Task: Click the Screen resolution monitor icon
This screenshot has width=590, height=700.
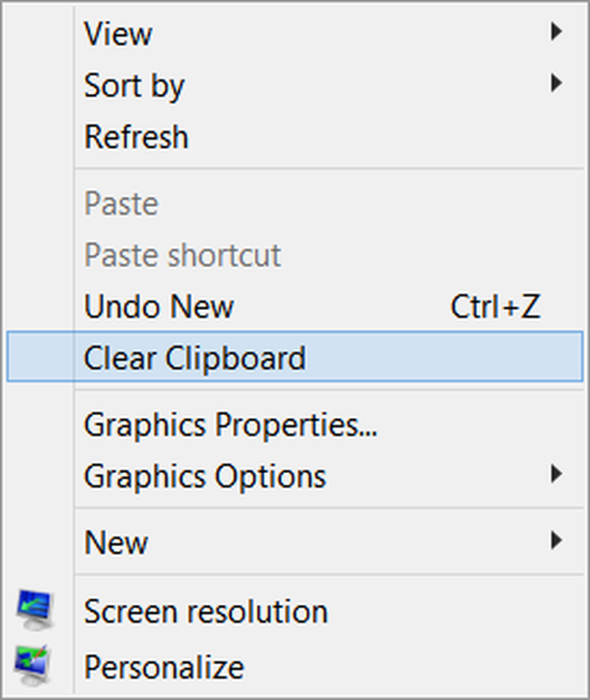Action: pyautogui.click(x=35, y=612)
